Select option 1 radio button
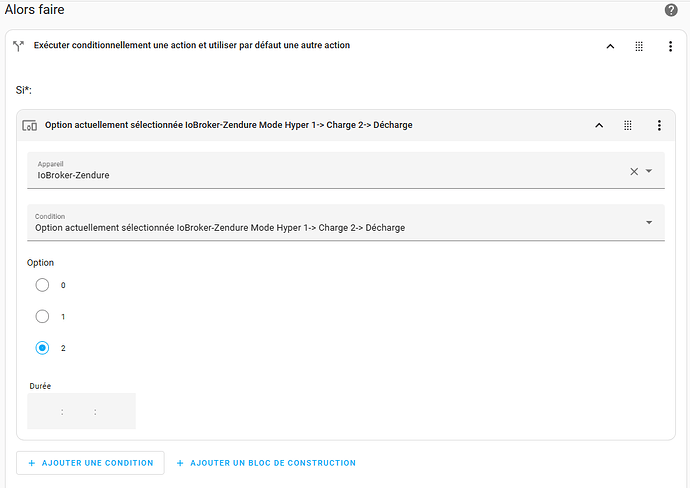Image resolution: width=690 pixels, height=488 pixels. pos(42,316)
